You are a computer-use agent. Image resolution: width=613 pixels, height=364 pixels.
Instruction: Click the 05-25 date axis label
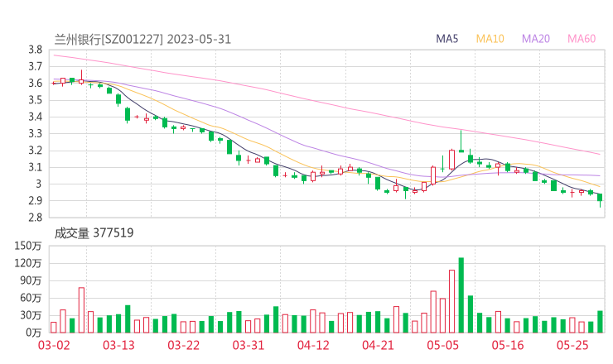click(x=572, y=345)
